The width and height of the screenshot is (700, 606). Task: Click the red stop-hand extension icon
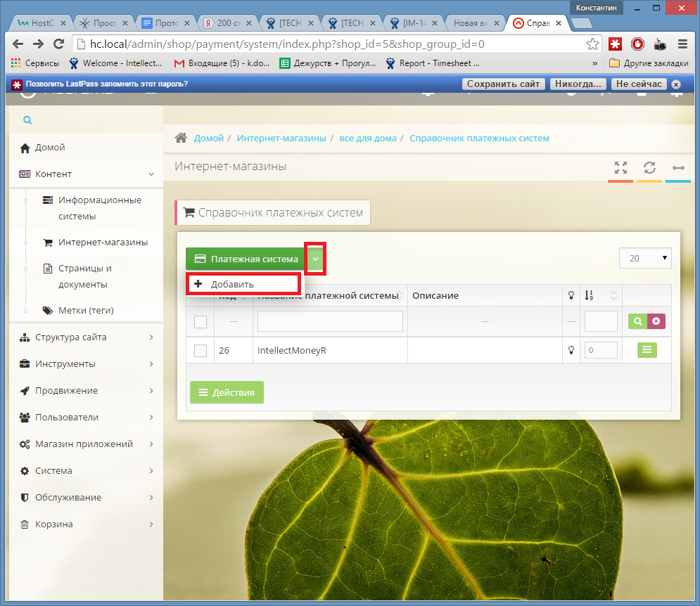(x=637, y=44)
